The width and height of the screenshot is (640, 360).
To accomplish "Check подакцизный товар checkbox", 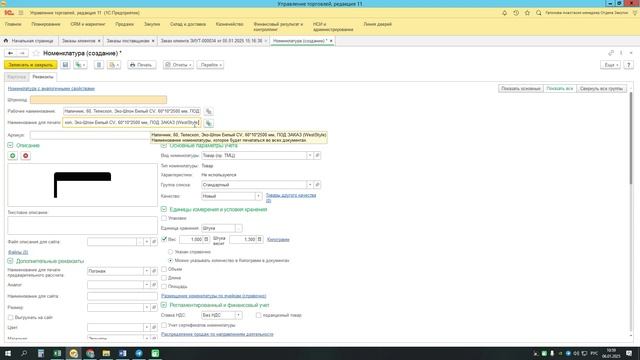I will coord(258,315).
